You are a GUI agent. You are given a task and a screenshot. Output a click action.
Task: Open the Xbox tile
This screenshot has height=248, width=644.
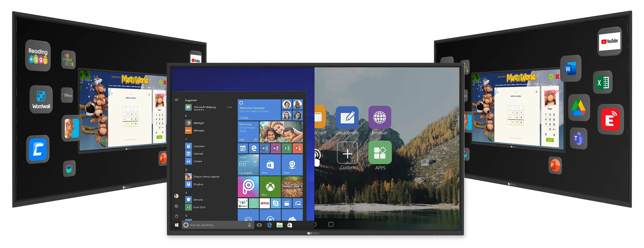(270, 187)
